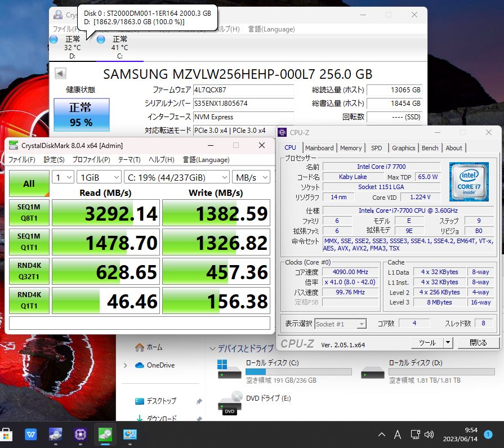The image size is (504, 448).
Task: Click the CrystalDiskInfo title bar icon
Action: (58, 15)
